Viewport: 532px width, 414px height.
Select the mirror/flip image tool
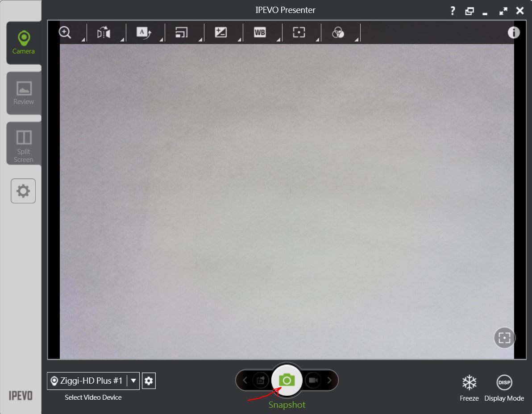(104, 33)
